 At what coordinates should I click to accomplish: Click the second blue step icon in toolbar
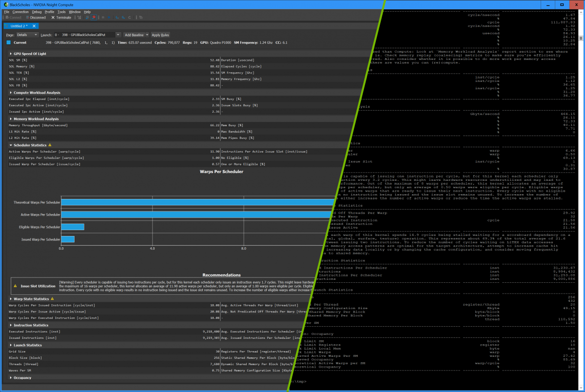(x=123, y=18)
